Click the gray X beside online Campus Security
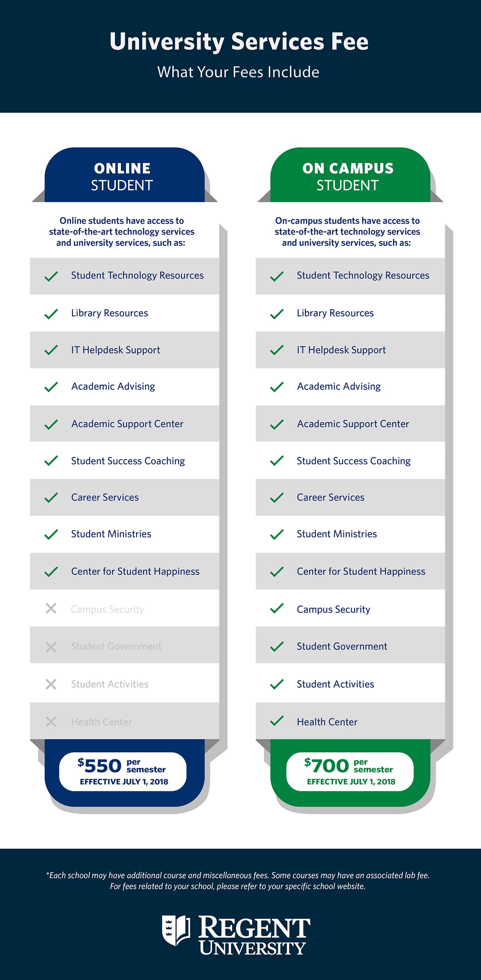This screenshot has width=481, height=980. 51,608
